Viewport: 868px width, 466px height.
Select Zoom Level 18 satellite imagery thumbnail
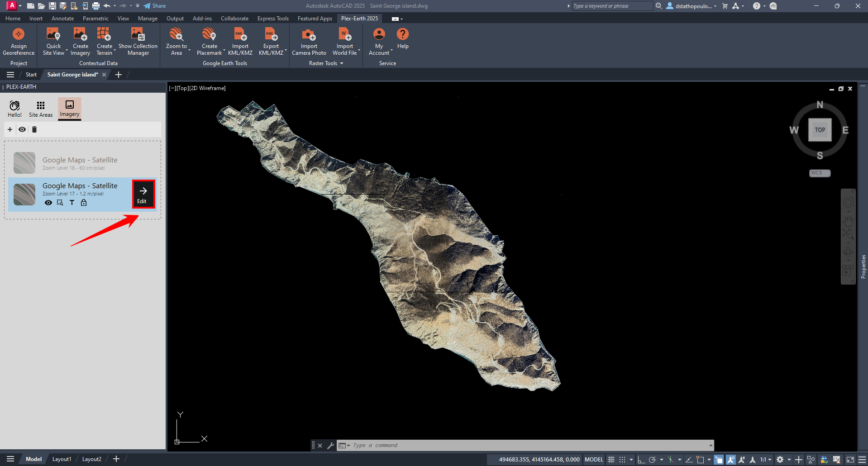point(24,163)
